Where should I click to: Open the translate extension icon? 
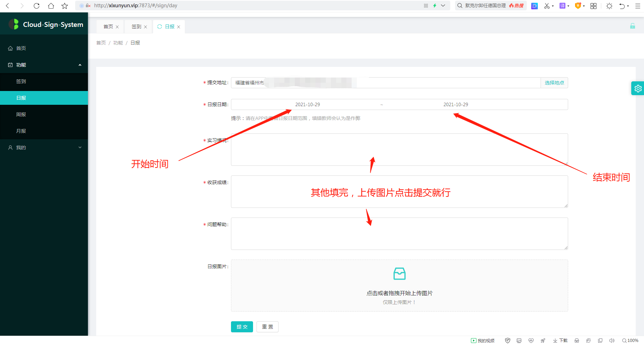(562, 6)
